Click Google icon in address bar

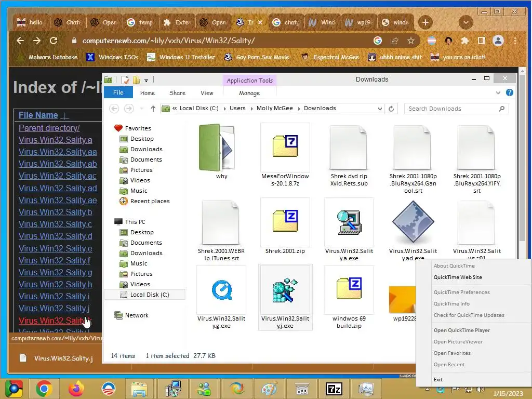point(378,41)
